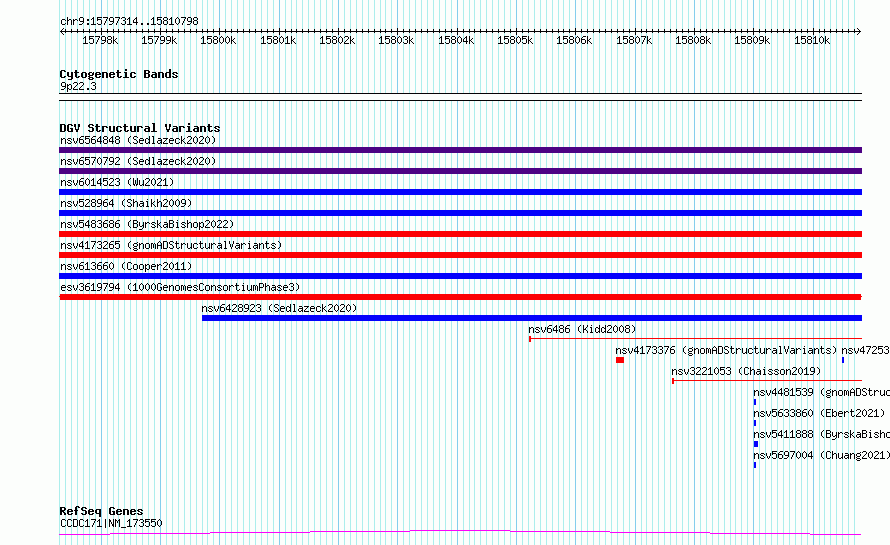The image size is (890, 545).
Task: Select the 9p22.3 cytoband label
Action: tap(78, 86)
